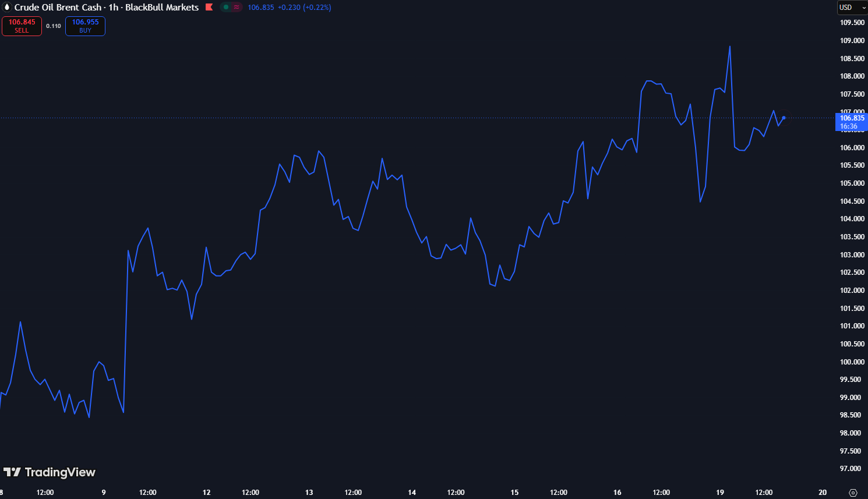The width and height of the screenshot is (868, 499).
Task: Click the green market status dot
Action: point(226,8)
